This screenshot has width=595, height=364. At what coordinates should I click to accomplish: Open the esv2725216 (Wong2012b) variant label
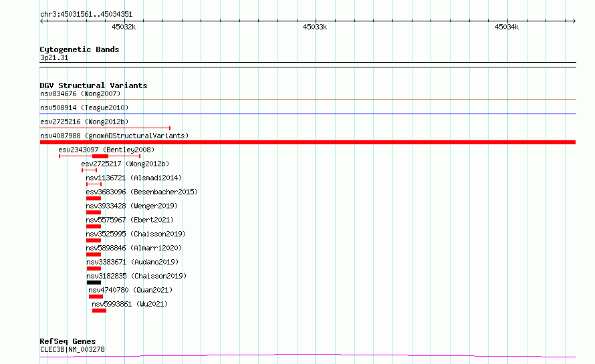[x=84, y=122]
